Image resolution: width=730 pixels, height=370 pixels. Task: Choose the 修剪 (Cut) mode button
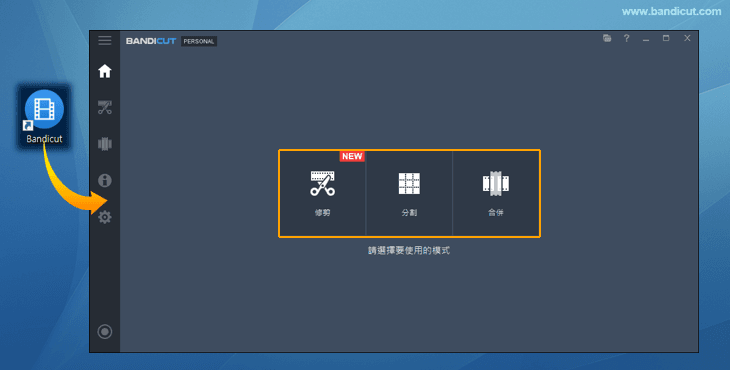click(323, 194)
